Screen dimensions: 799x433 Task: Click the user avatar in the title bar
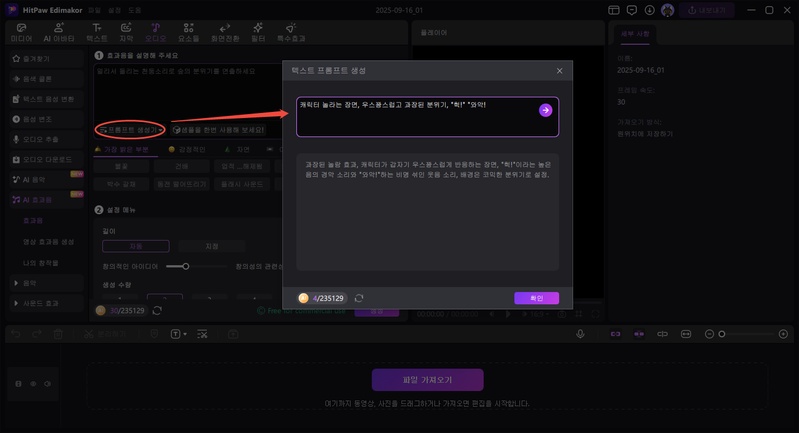tap(668, 10)
